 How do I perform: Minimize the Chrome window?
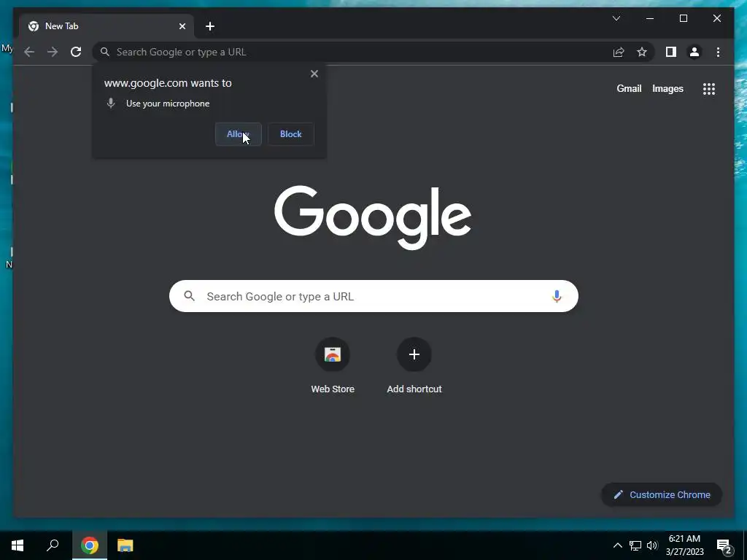point(650,18)
